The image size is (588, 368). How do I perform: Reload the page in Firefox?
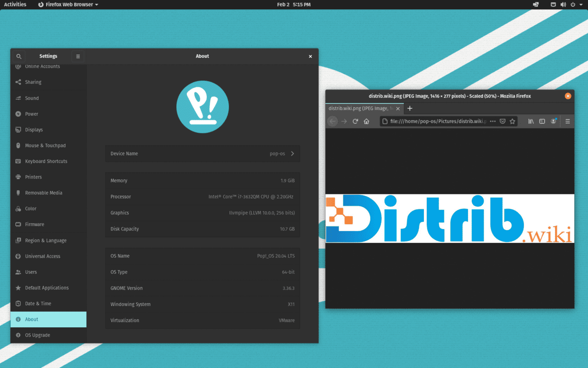pos(355,121)
